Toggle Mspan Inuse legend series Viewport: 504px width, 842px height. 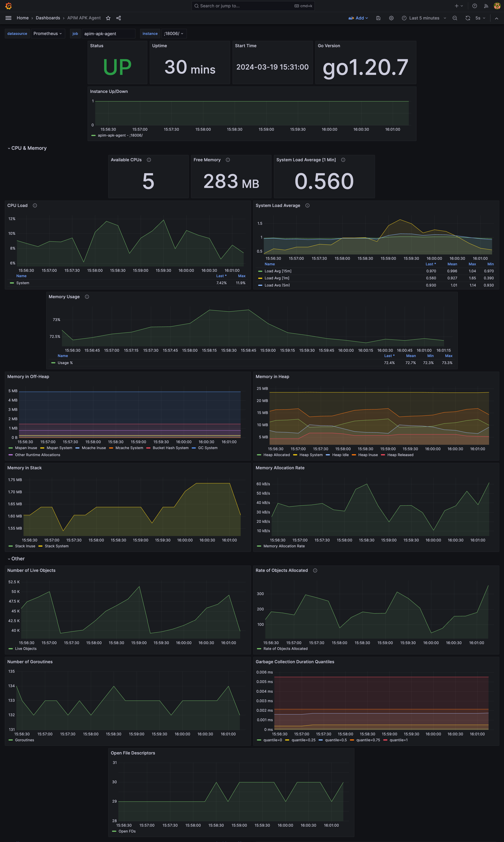26,448
